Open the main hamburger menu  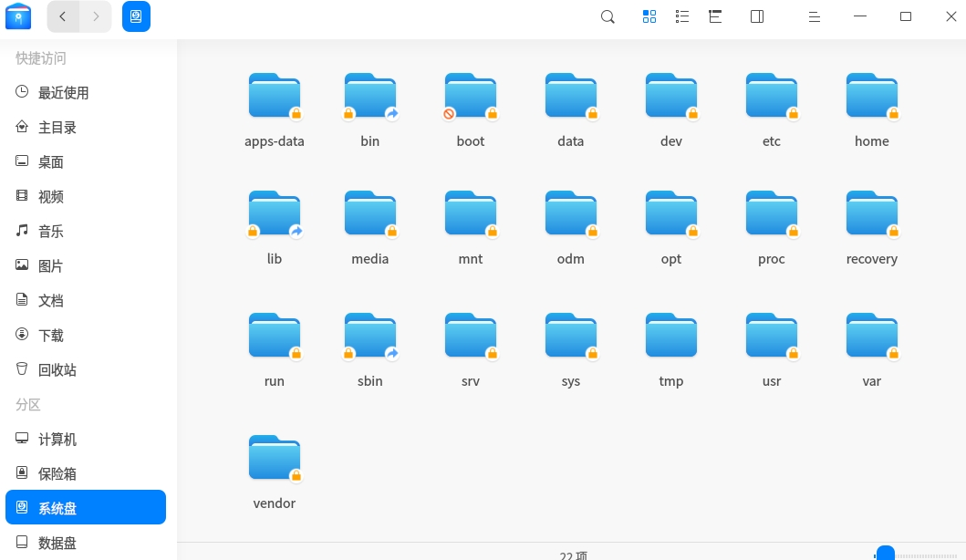[814, 16]
